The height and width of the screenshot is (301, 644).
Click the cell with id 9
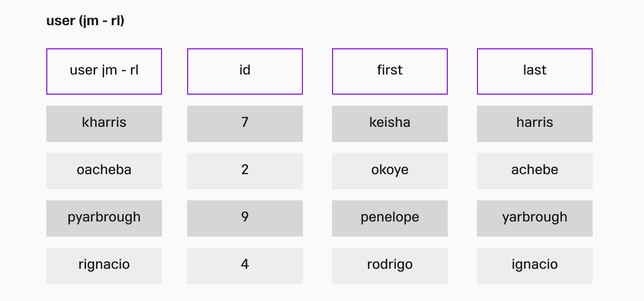[x=245, y=218]
